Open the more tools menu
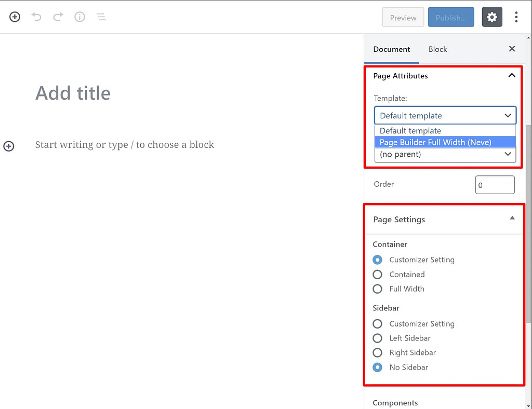532x409 pixels. 516,17
